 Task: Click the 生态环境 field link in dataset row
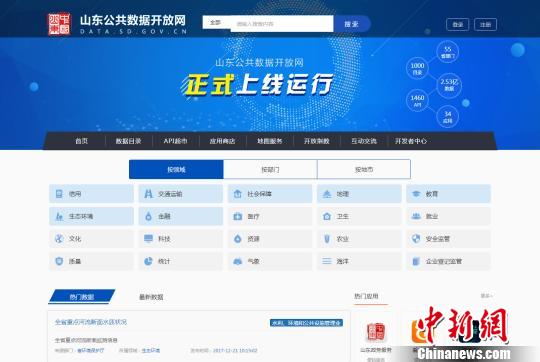[x=151, y=350]
